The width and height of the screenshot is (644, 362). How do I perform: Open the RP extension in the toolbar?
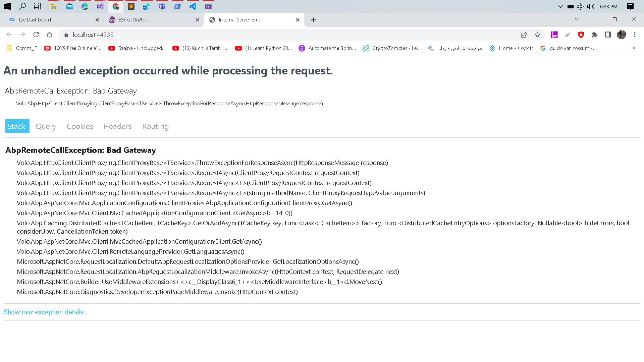click(x=554, y=35)
